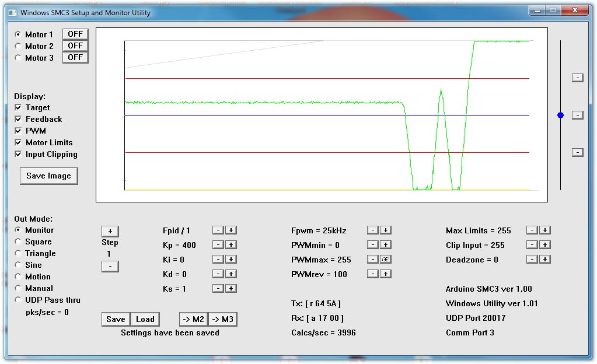
Task: Toggle the Motor 1 OFF button
Action: [x=75, y=34]
